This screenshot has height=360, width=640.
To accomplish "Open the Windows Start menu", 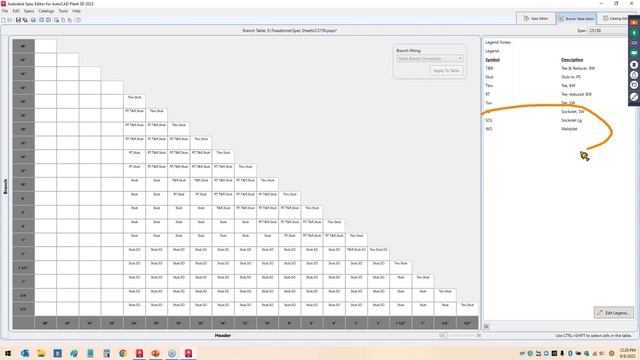I will click(8, 353).
